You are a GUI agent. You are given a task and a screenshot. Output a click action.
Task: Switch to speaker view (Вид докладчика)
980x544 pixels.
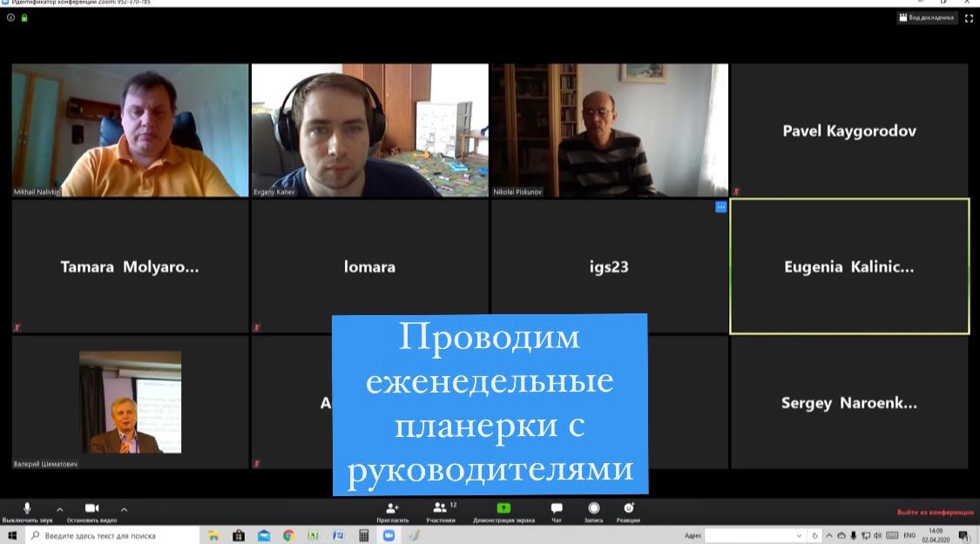pos(926,17)
